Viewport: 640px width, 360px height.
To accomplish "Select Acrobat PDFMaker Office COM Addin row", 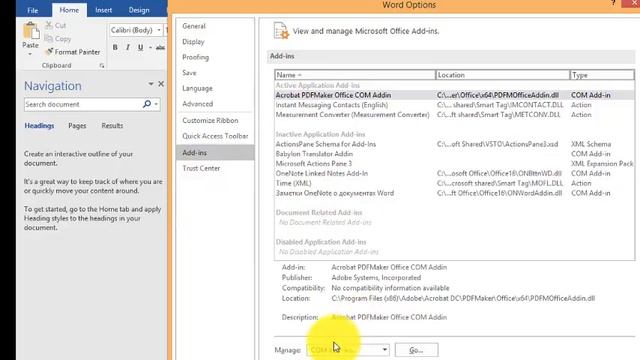I will point(454,95).
